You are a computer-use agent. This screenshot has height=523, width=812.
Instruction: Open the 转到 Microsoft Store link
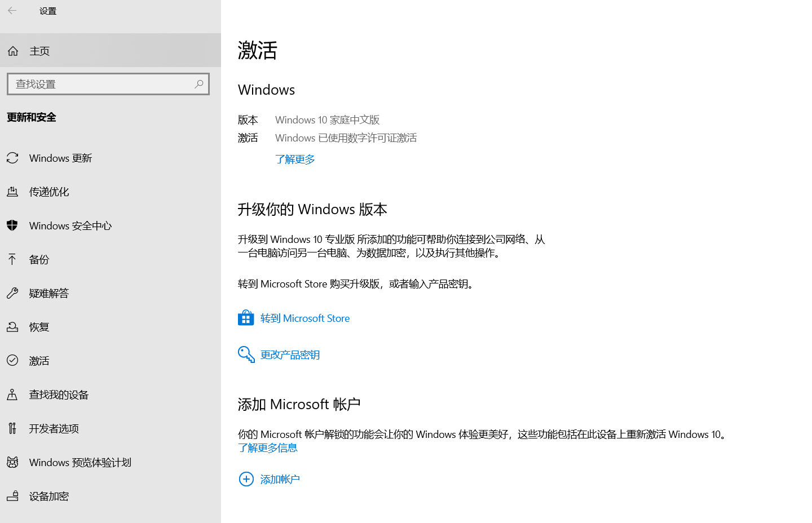(305, 318)
